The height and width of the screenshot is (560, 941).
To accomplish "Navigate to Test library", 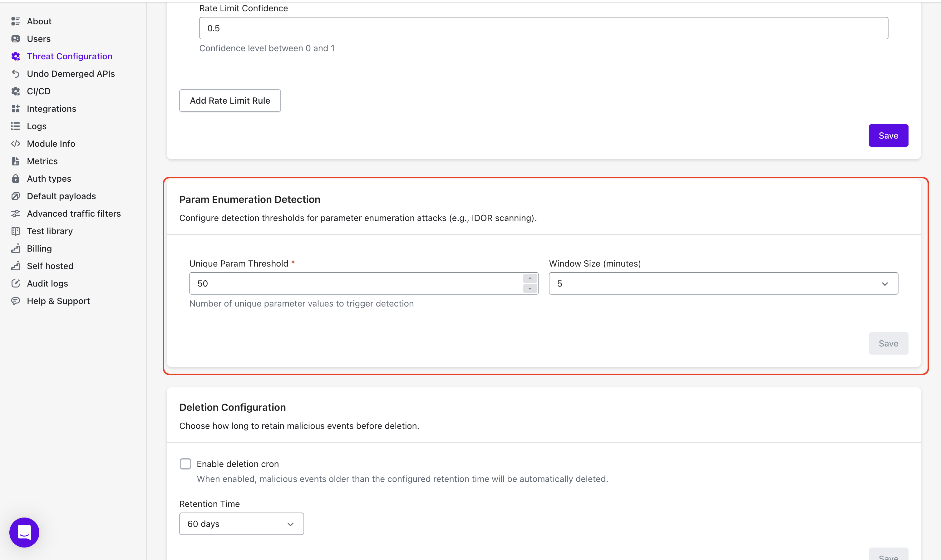I will (x=50, y=231).
